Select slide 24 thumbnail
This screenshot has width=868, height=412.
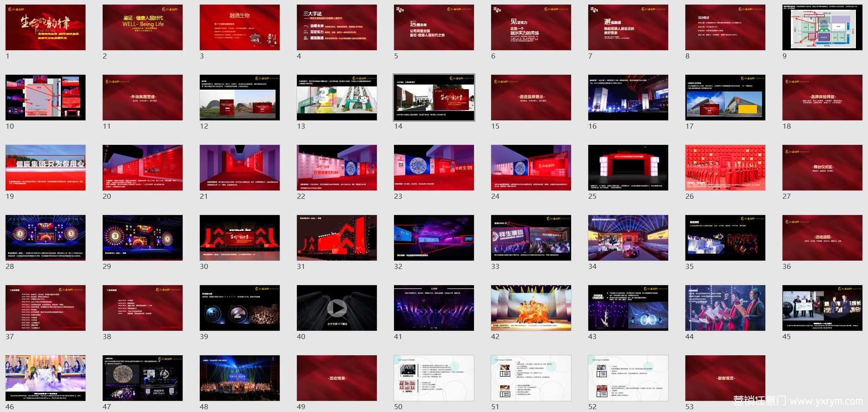[x=531, y=168]
